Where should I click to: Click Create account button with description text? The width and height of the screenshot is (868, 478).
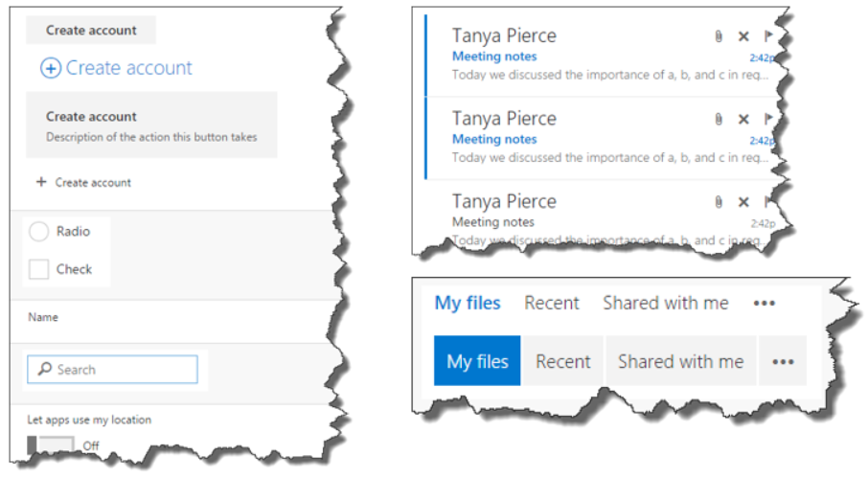(151, 125)
